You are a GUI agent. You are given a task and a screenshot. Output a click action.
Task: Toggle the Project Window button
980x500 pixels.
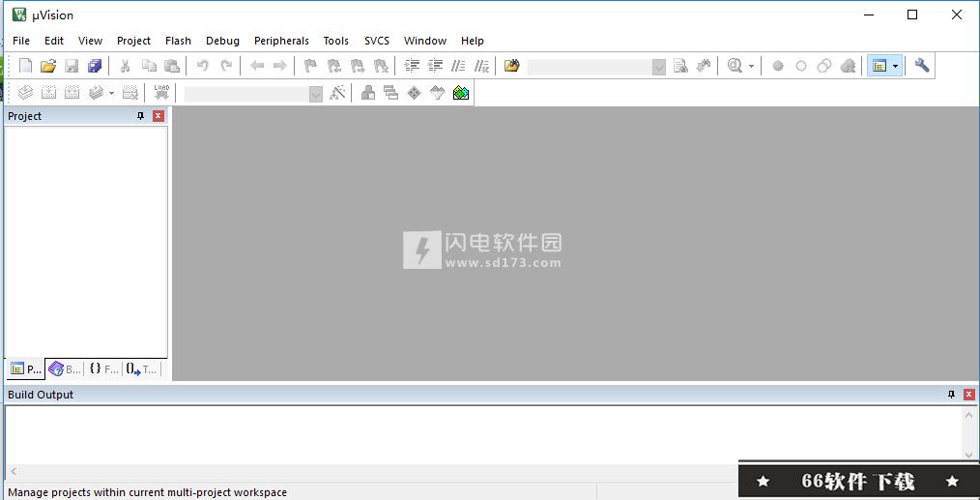click(880, 66)
